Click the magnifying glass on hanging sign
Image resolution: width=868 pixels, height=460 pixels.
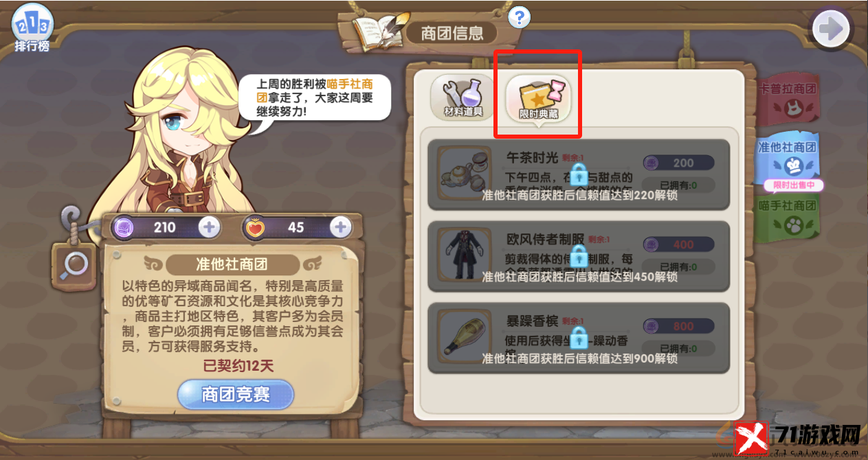point(74,264)
